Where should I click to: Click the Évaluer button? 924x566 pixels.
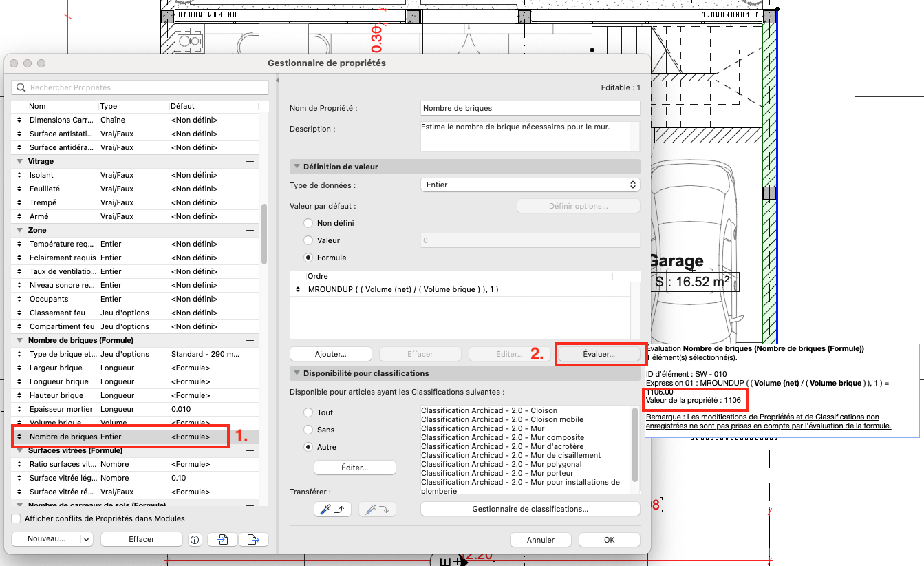(599, 354)
